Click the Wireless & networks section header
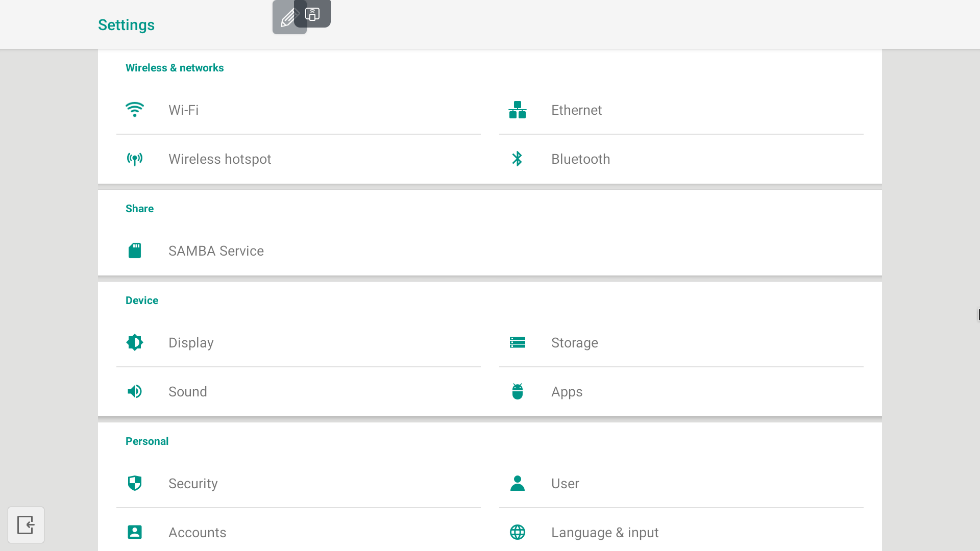This screenshot has width=980, height=551. tap(175, 68)
